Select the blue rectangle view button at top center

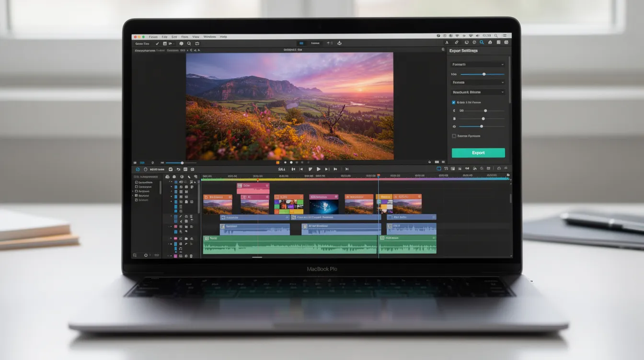click(x=301, y=43)
